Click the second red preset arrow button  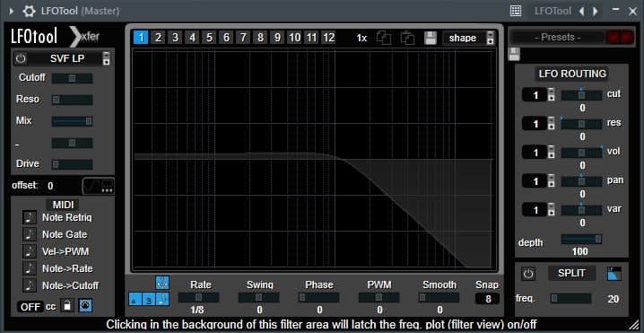pos(627,38)
